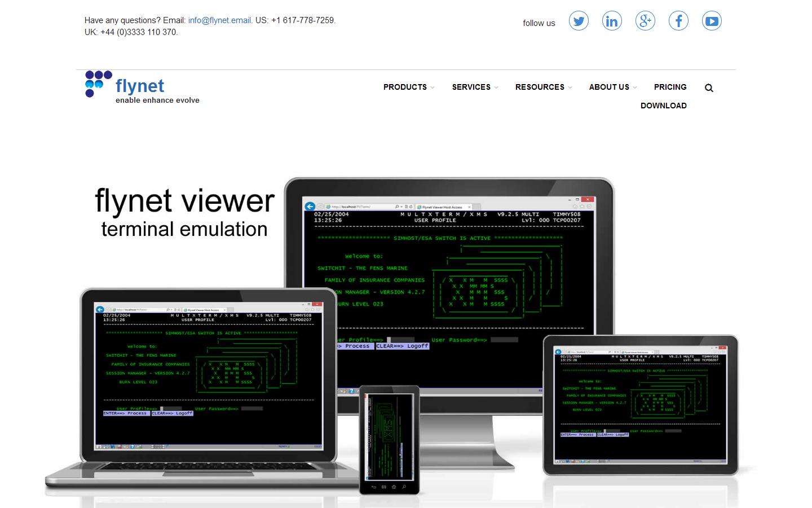The image size is (812, 508).
Task: Visit Flynet's Facebook page
Action: click(x=678, y=21)
